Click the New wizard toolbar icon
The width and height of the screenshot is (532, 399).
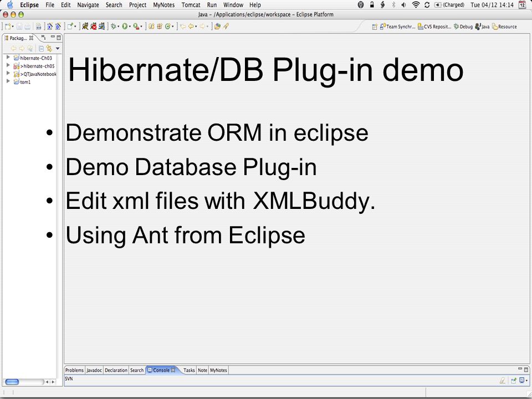(7, 27)
